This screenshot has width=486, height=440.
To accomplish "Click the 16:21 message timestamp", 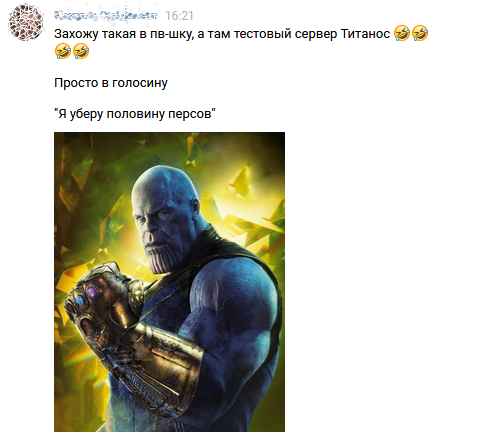I will click(179, 16).
